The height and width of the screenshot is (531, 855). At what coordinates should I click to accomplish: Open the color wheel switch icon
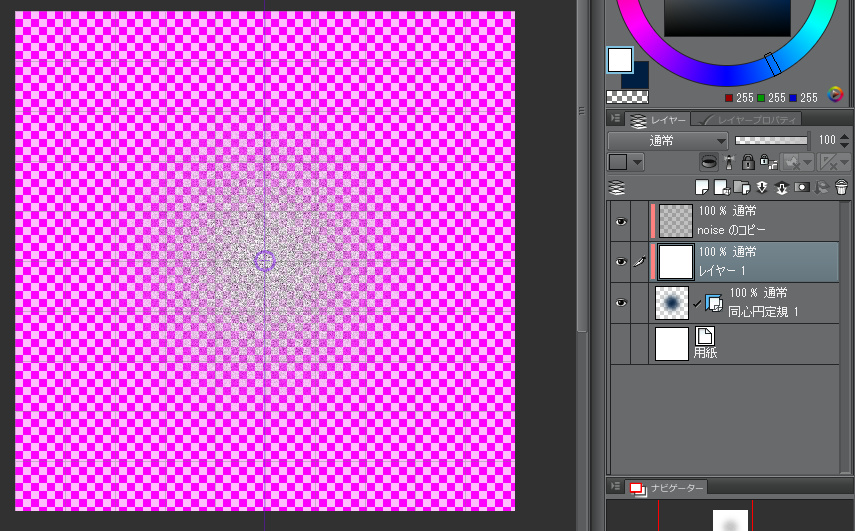[836, 96]
